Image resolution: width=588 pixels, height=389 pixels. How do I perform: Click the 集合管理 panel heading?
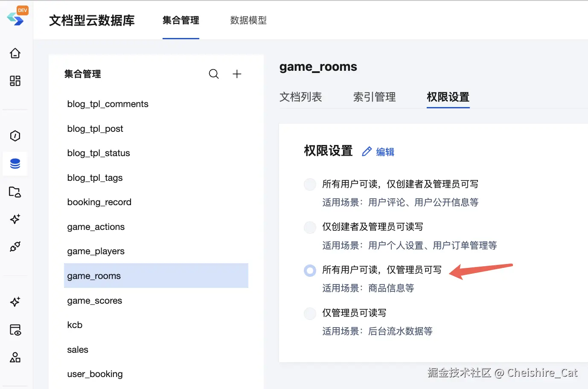click(x=83, y=74)
